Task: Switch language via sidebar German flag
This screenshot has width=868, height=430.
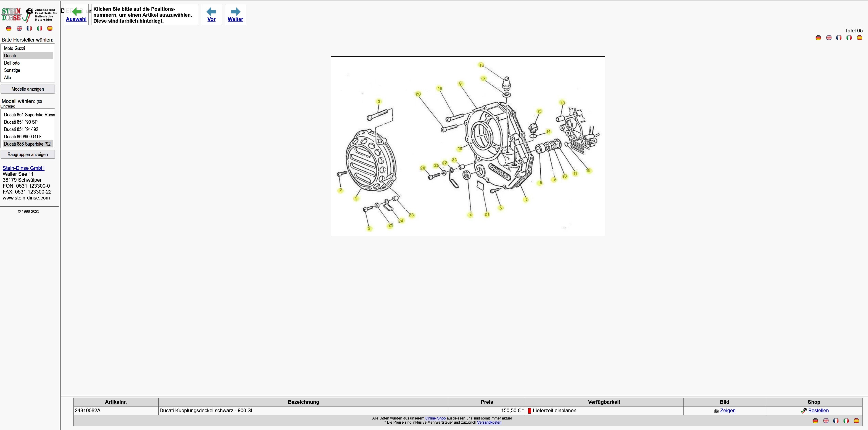Action: pyautogui.click(x=9, y=28)
